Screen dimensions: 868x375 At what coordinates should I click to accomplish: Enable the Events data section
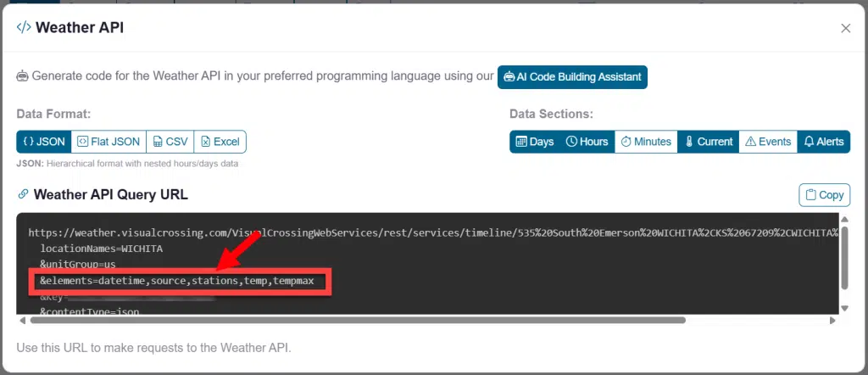tap(768, 142)
